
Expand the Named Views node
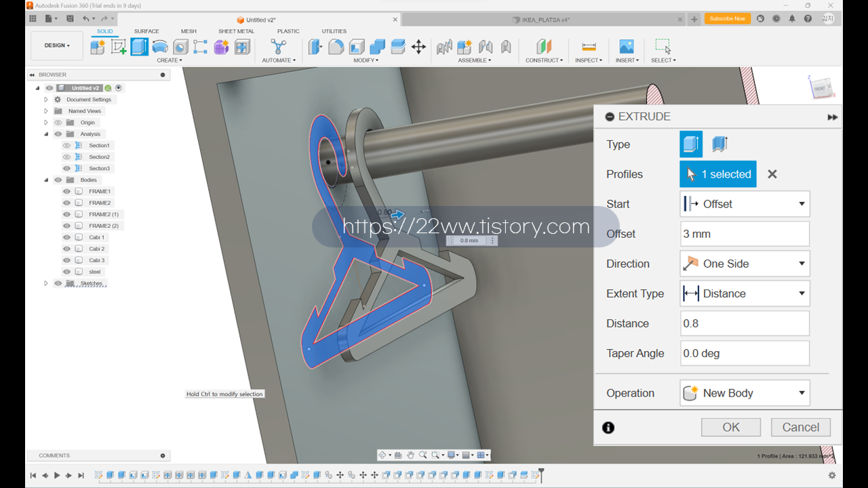tap(46, 111)
